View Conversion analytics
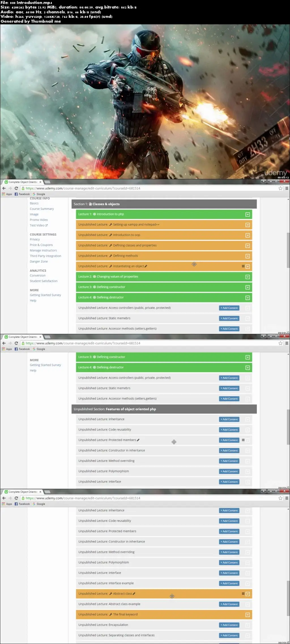The height and width of the screenshot is (644, 290). coord(38,276)
